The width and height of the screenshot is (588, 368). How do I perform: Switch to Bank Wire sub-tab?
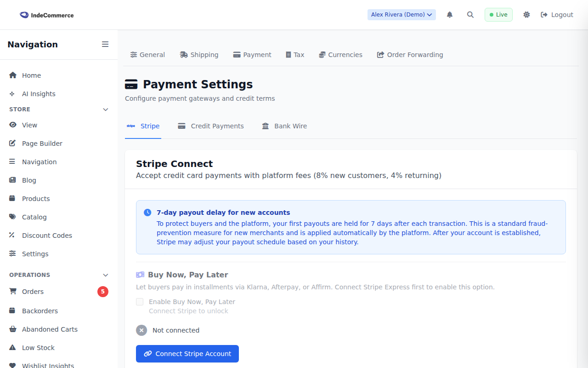[x=284, y=126]
